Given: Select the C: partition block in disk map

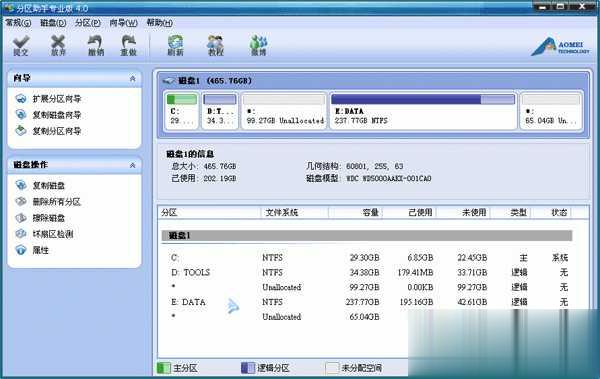Looking at the screenshot, I should [x=182, y=110].
